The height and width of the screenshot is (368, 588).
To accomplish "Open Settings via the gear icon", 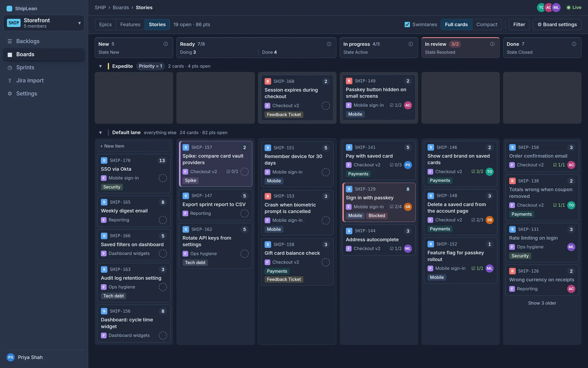I will 10,94.
